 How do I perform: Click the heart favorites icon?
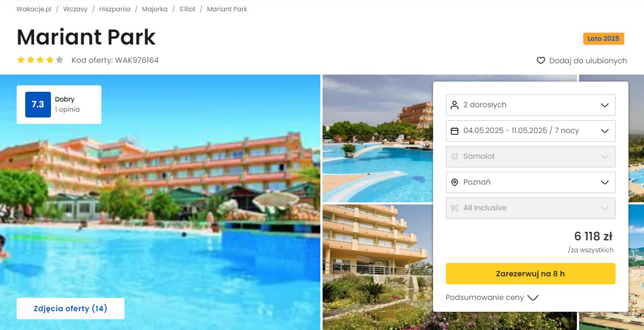tap(541, 61)
